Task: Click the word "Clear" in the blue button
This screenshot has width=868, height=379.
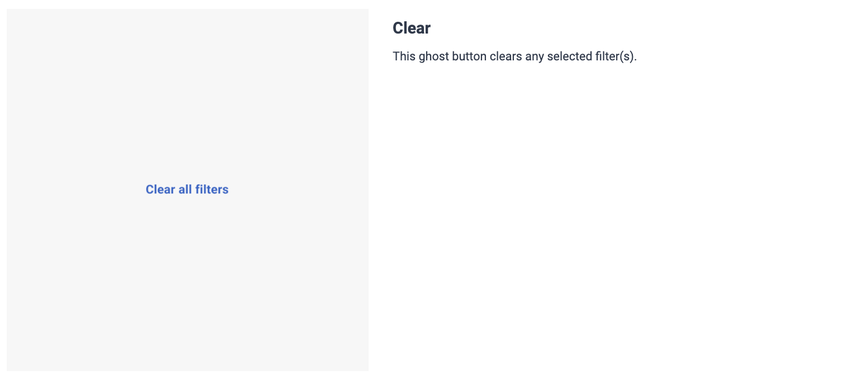Action: pos(160,190)
